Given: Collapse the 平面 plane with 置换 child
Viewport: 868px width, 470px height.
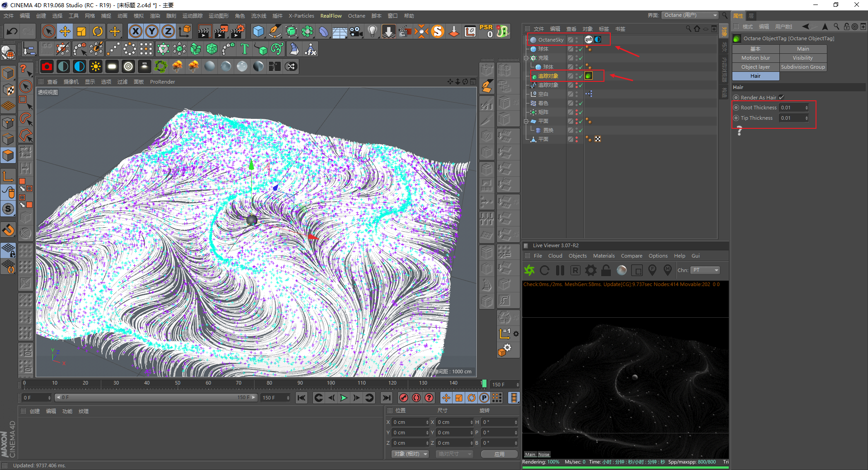Looking at the screenshot, I should click(x=526, y=121).
